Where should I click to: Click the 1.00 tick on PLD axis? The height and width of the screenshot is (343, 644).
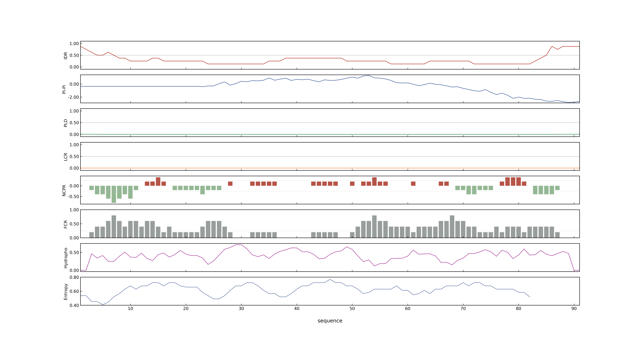coord(74,111)
